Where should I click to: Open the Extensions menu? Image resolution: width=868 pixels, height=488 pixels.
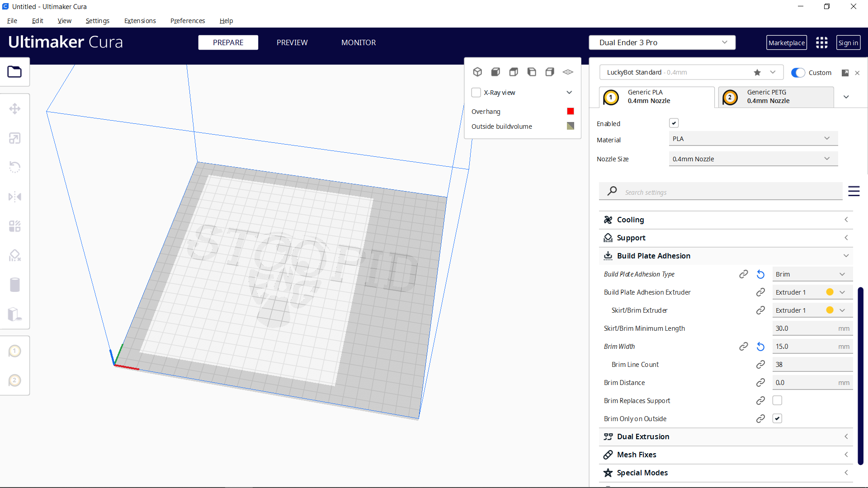point(140,21)
